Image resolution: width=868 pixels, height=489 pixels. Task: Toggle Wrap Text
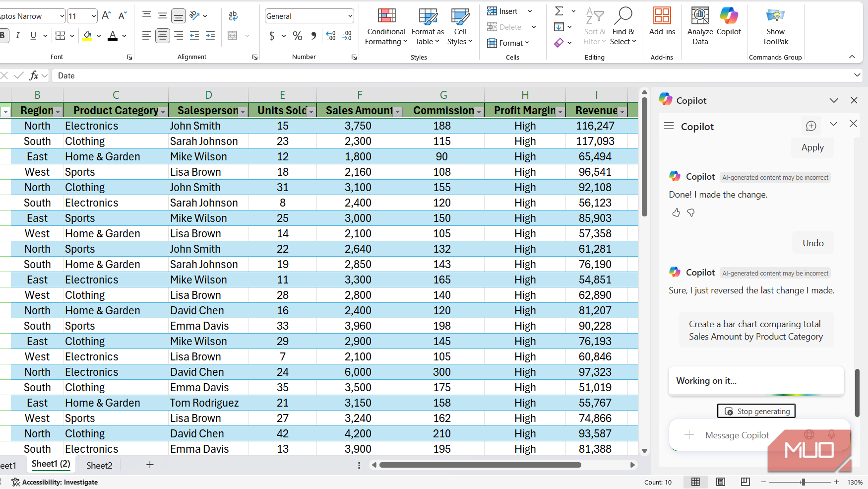[233, 16]
